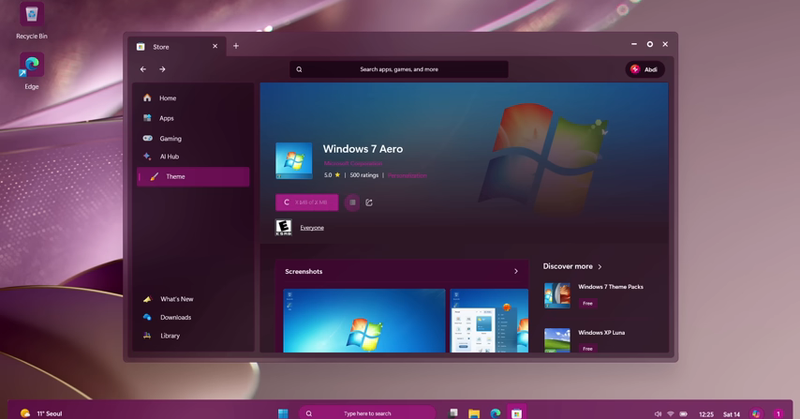800x419 pixels.
Task: Open the Recycle Bin desktop icon
Action: [x=32, y=20]
